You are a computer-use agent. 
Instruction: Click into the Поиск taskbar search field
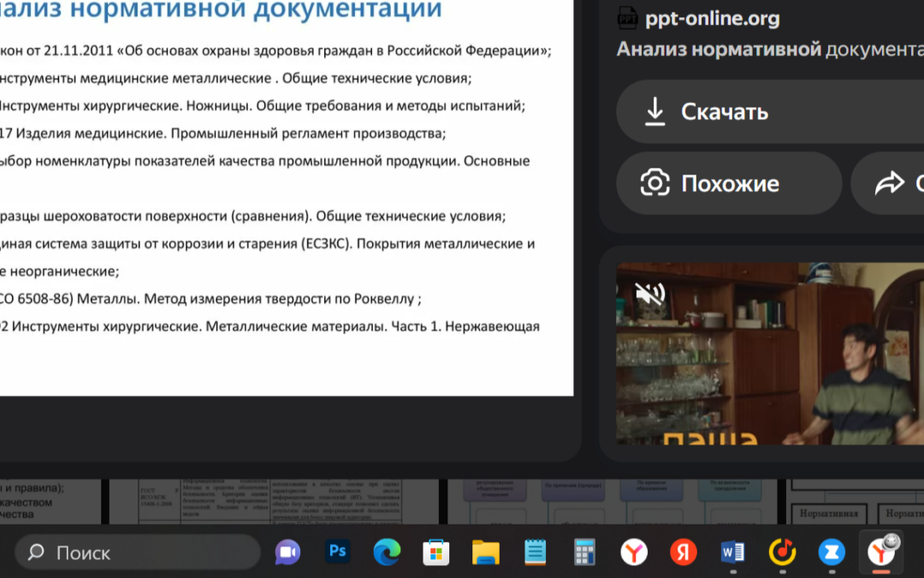coord(137,552)
